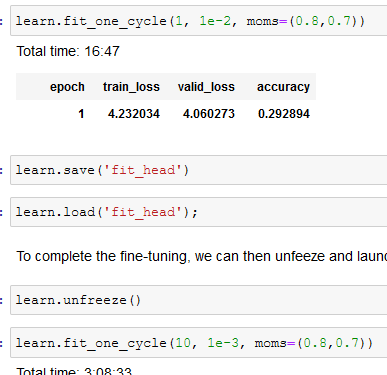Click the input prompt beside learn.unfreeze() cell
Image resolution: width=387 pixels, height=375 pixels.
pos(2,300)
